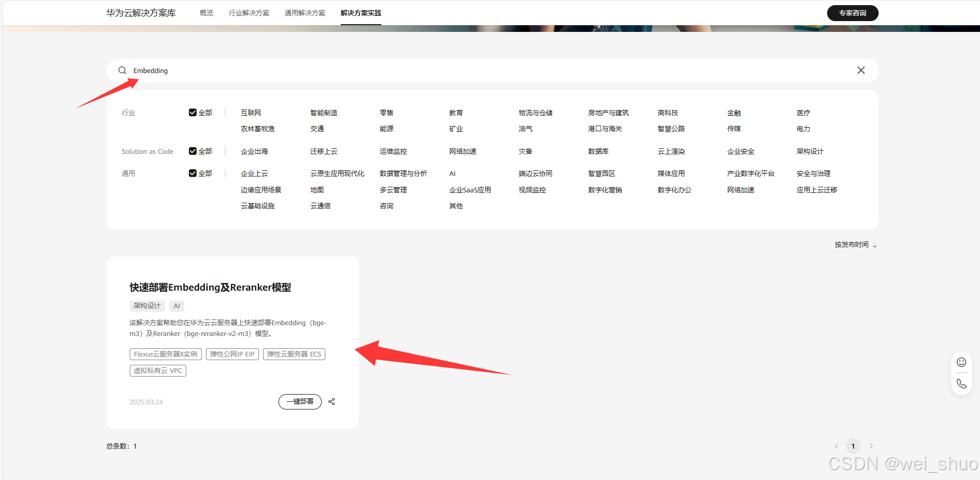This screenshot has width=980, height=480.
Task: Click the phone contact icon on the right
Action: 961,384
